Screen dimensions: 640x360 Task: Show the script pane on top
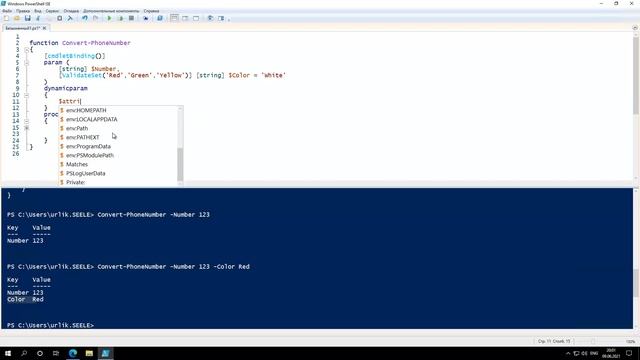pos(174,18)
